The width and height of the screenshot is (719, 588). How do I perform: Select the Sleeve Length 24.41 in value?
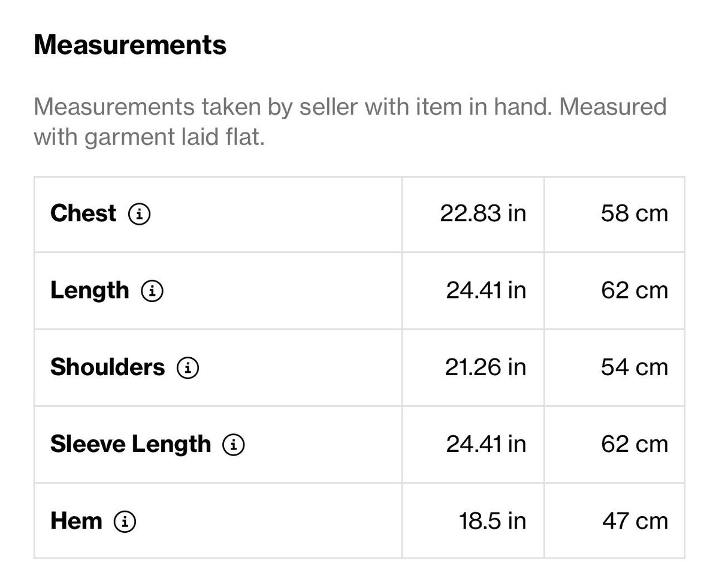coord(486,444)
